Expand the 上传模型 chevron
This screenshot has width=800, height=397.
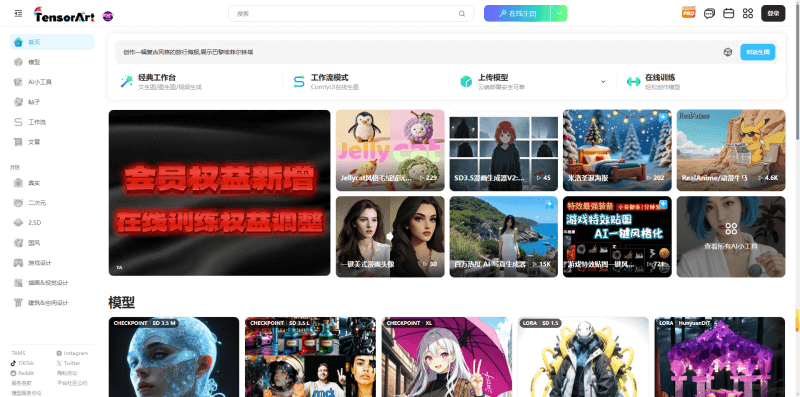tap(603, 82)
